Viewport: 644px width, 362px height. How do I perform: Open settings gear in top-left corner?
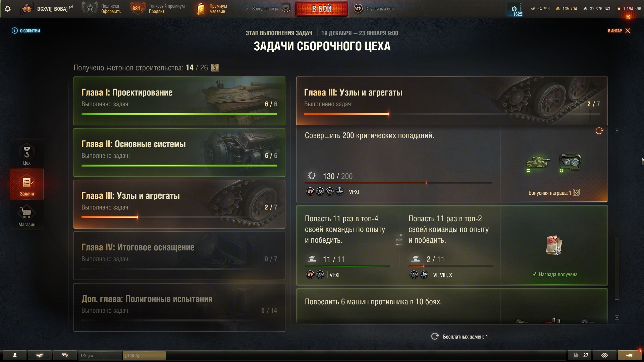coord(8,9)
